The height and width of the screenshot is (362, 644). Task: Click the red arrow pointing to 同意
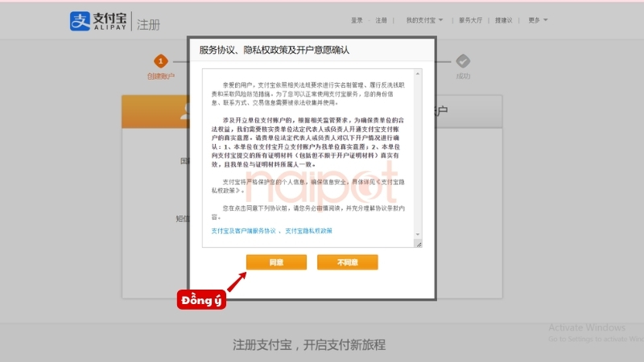point(237,280)
